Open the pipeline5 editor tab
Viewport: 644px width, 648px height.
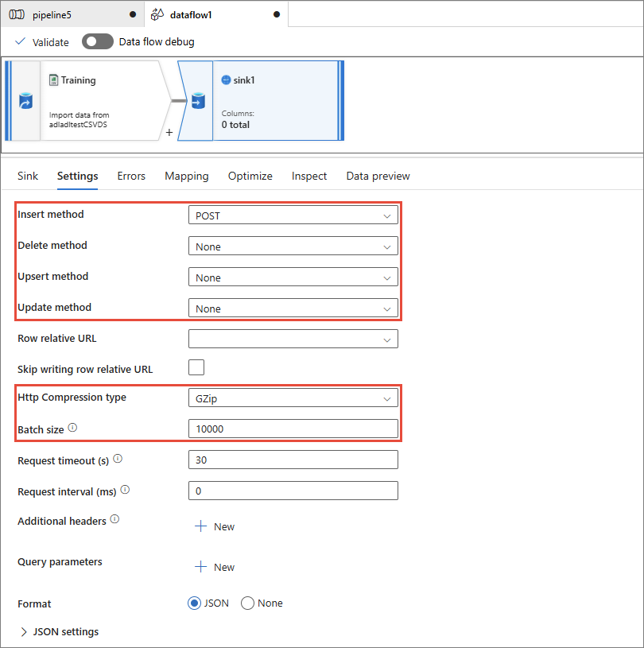72,14
